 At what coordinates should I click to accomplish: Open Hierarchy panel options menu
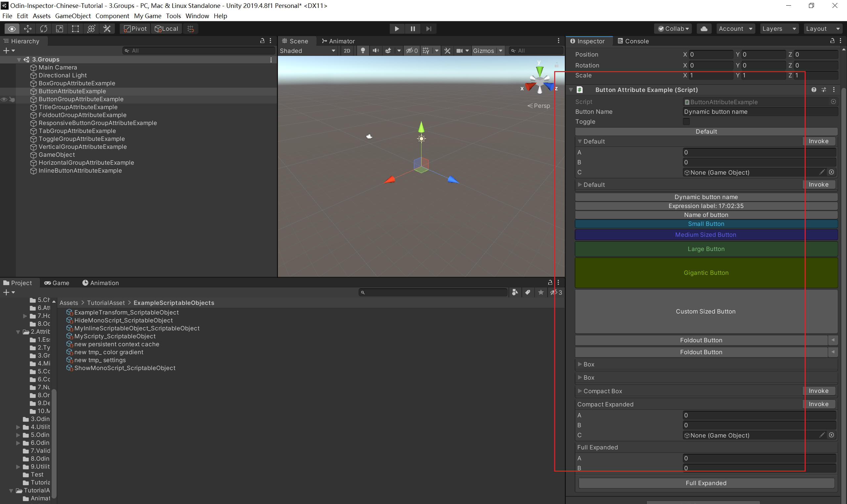(270, 41)
